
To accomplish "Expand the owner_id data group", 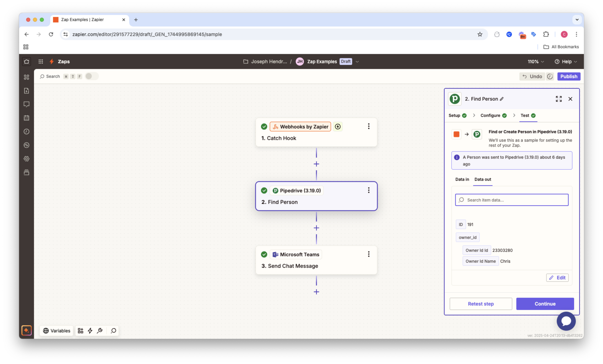I will pos(467,237).
